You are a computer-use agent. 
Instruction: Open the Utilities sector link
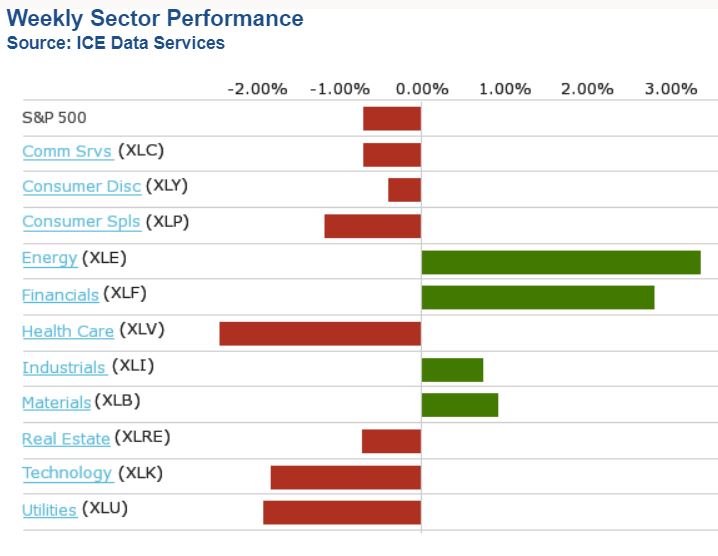coord(49,510)
